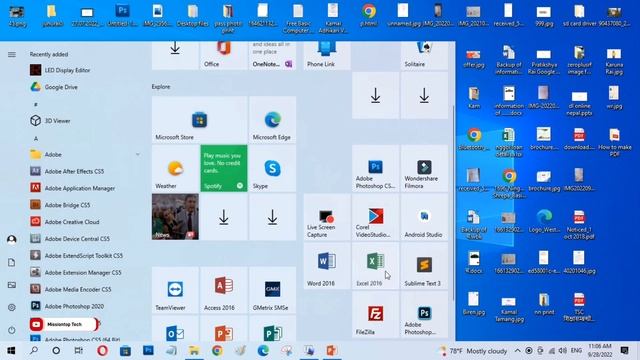Open the volume icon in system tray
640x360 pixels.
562,351
